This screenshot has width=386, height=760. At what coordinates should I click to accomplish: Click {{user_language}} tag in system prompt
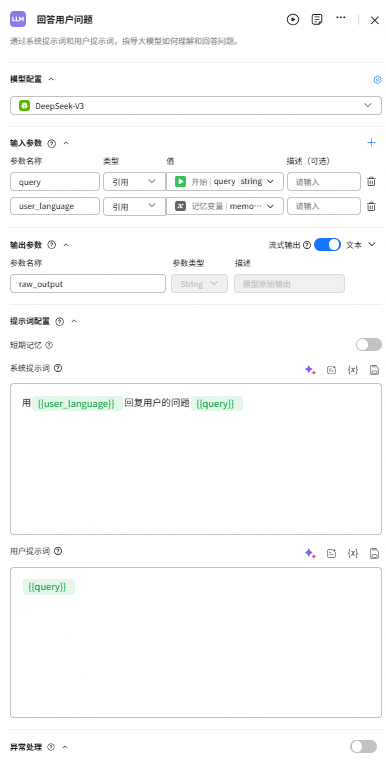(x=78, y=403)
